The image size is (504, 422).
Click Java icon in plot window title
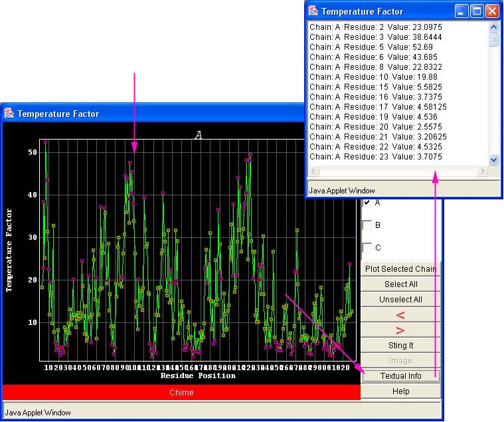pyautogui.click(x=9, y=113)
